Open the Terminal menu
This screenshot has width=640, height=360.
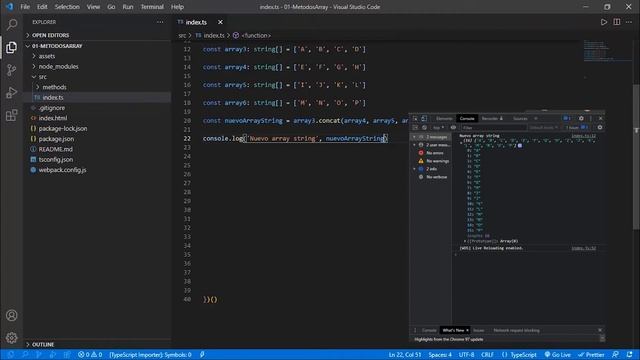152,7
